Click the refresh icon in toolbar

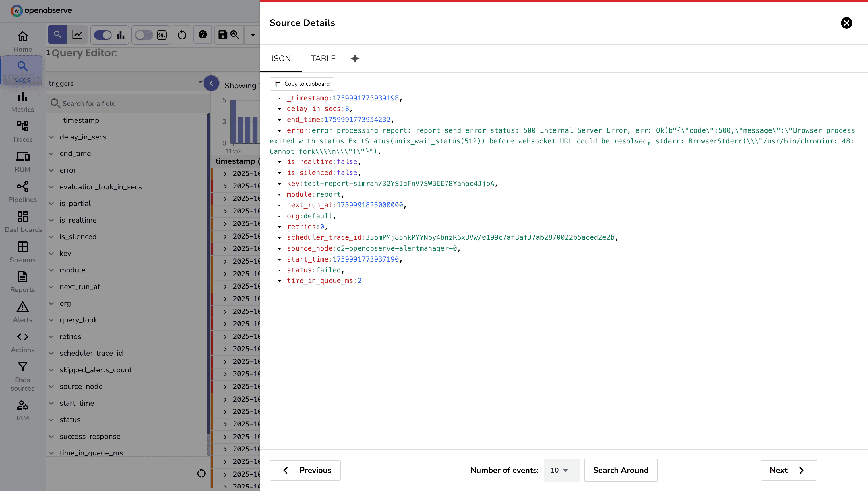pyautogui.click(x=182, y=35)
